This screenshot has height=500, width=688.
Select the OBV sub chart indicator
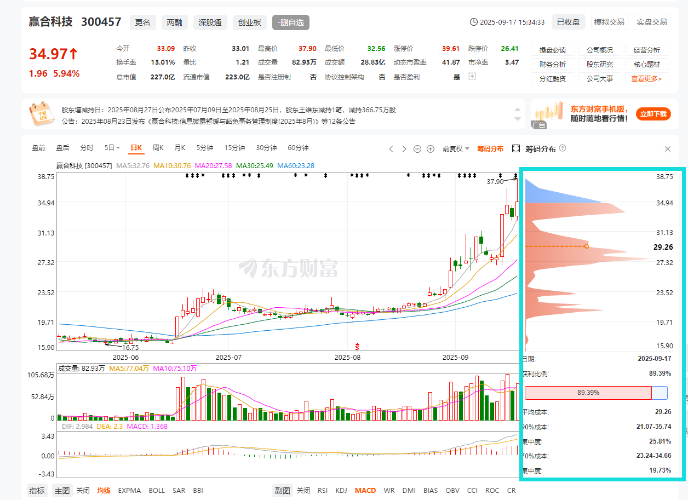[x=452, y=490]
